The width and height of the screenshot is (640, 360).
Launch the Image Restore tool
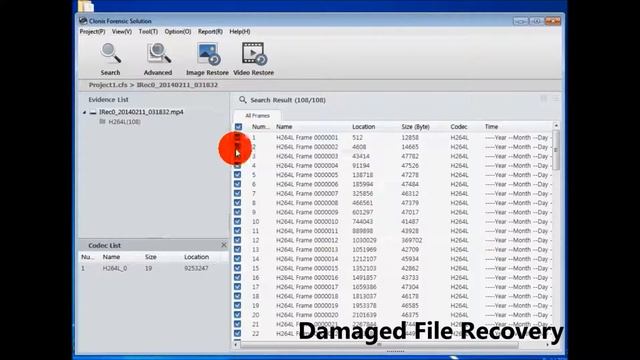[207, 59]
